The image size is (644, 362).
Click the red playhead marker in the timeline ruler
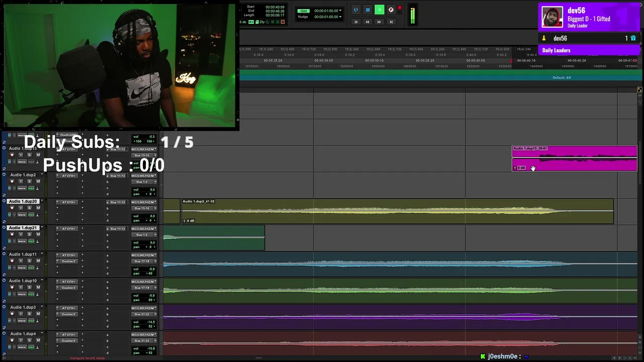(511, 61)
